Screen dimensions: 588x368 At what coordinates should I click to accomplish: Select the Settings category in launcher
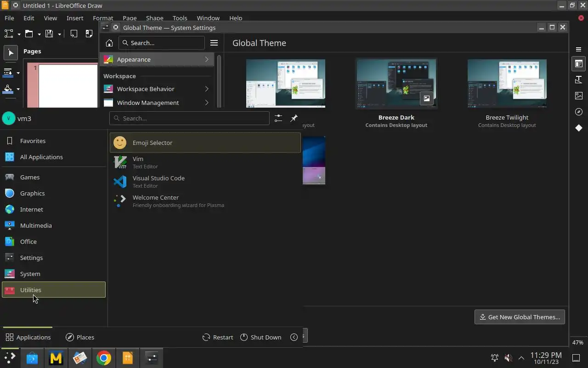[54, 258]
